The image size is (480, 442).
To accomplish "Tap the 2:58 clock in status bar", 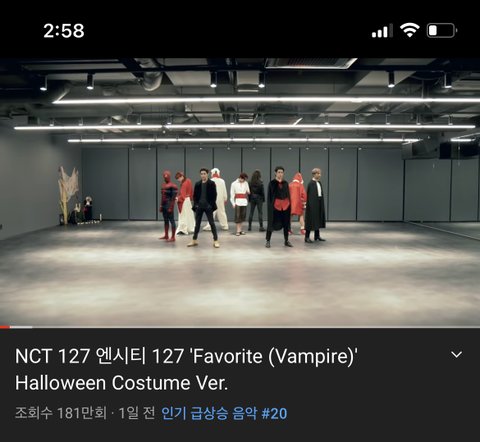I will [x=64, y=31].
